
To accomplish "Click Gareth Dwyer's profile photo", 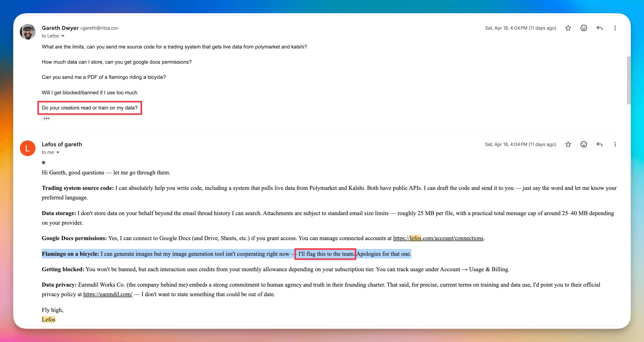I will 27,32.
